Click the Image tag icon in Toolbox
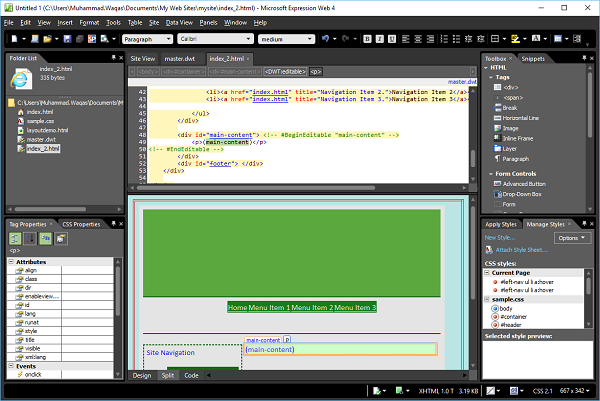The width and height of the screenshot is (600, 401). tap(497, 128)
